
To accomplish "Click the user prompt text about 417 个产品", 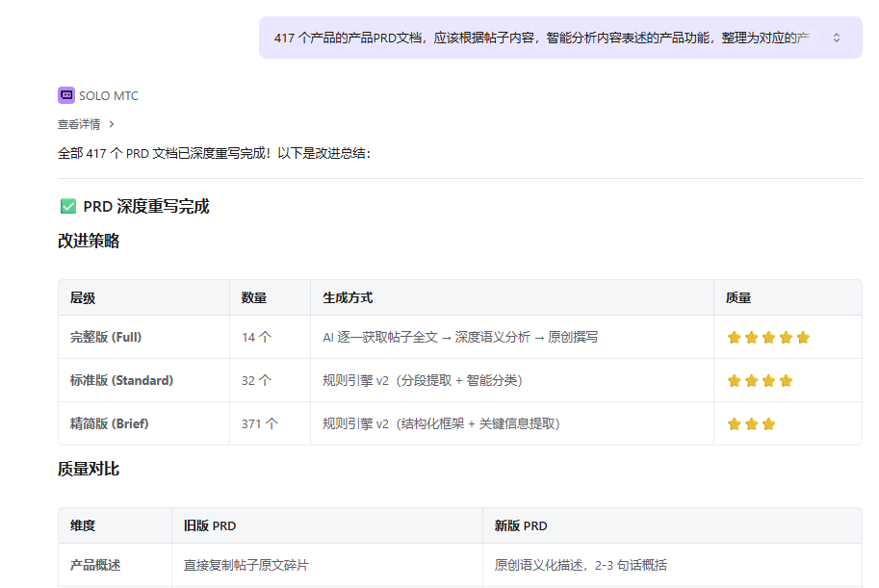I will [539, 38].
